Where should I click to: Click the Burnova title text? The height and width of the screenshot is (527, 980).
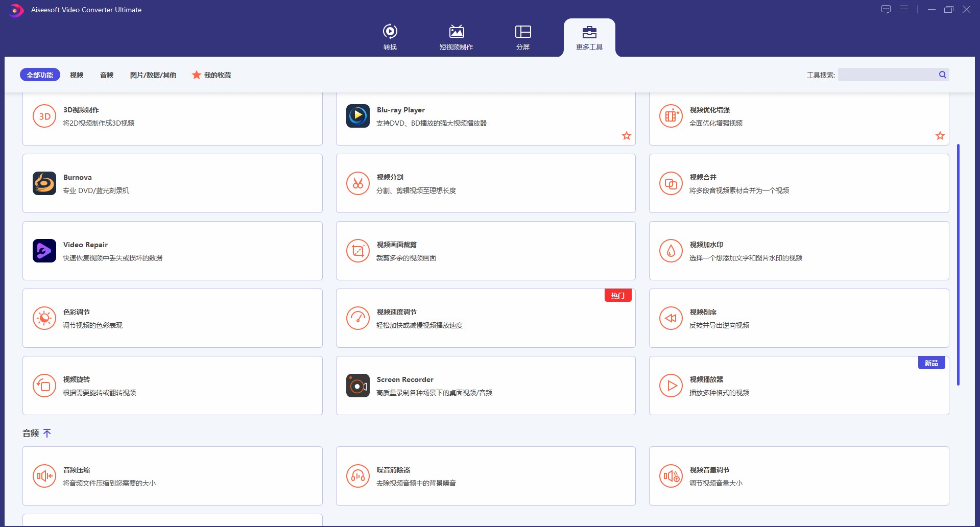(78, 177)
